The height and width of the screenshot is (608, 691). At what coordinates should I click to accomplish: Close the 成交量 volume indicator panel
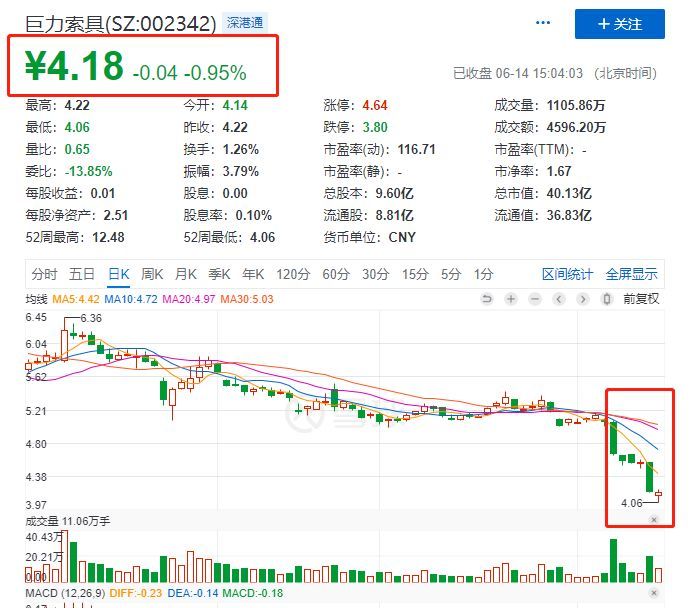coord(654,520)
